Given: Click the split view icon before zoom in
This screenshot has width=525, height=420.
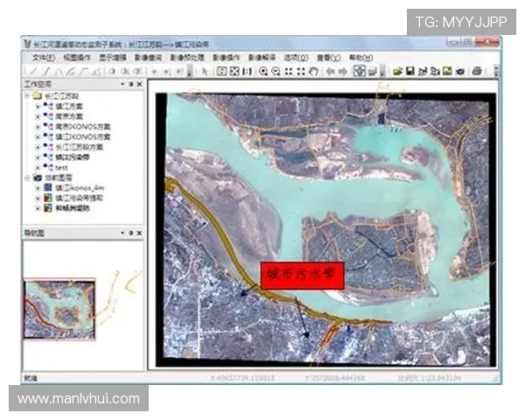Looking at the screenshot, I should 247,72.
